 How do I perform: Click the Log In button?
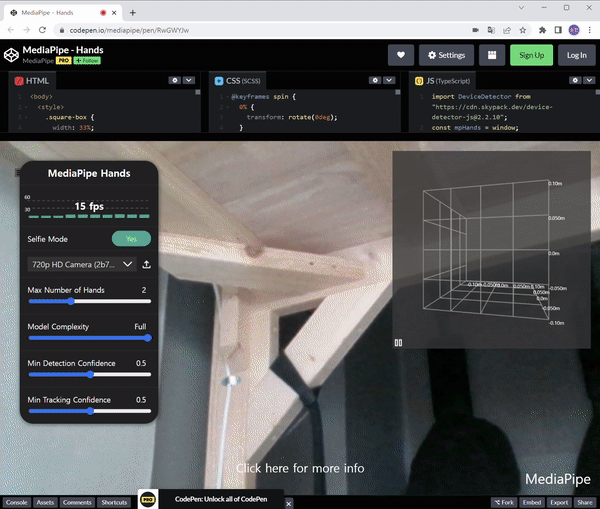(576, 55)
